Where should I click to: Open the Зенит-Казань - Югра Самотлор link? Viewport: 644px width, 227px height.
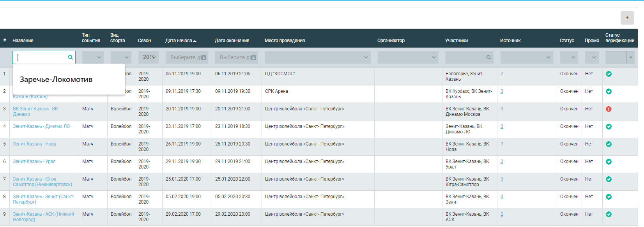[x=42, y=182]
